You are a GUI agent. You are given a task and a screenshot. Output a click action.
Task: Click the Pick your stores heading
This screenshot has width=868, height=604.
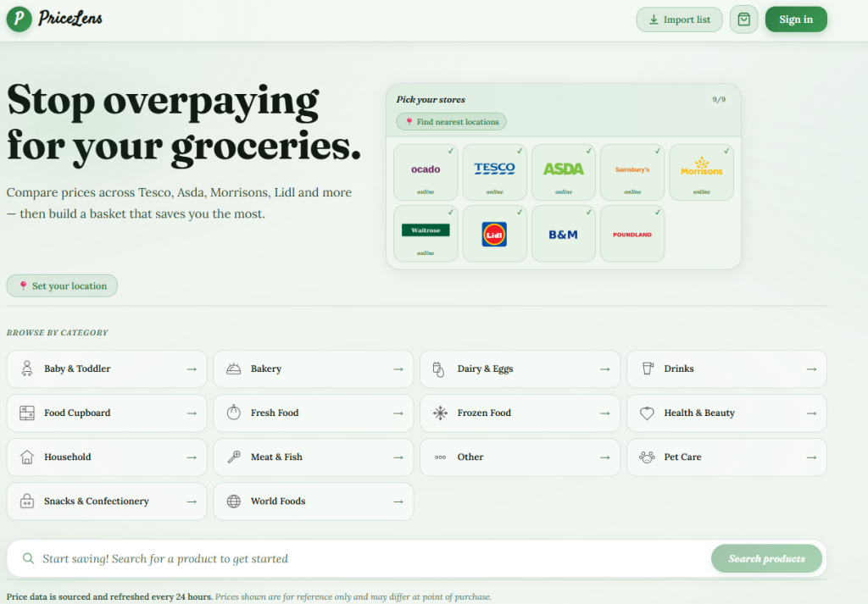[431, 100]
